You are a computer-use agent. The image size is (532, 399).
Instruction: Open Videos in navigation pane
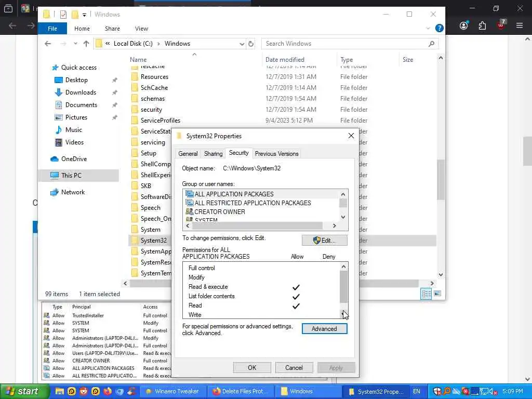tap(74, 142)
